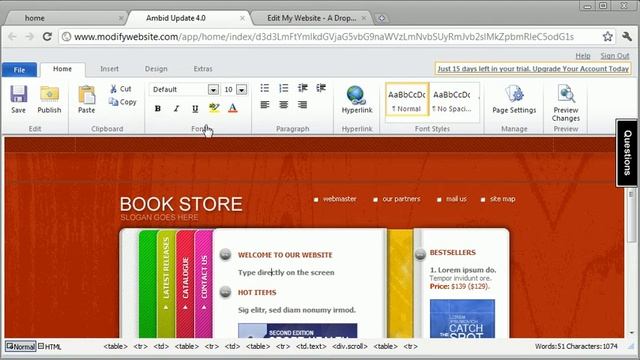
Task: Open Page Settings
Action: point(514,99)
